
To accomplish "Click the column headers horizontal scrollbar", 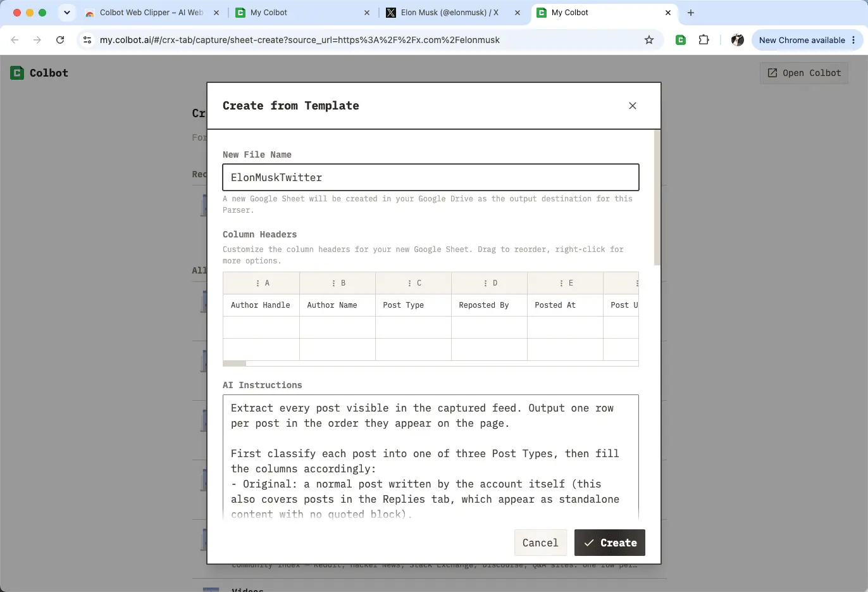I will pos(235,363).
